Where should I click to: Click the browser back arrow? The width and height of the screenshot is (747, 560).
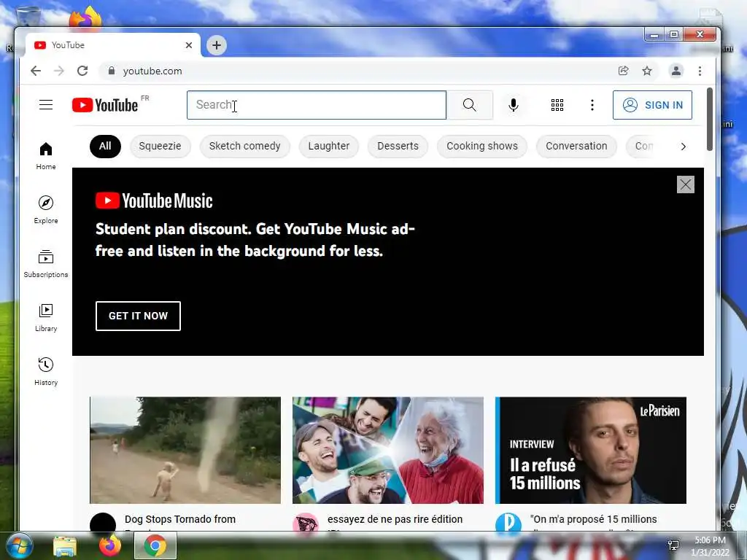36,71
